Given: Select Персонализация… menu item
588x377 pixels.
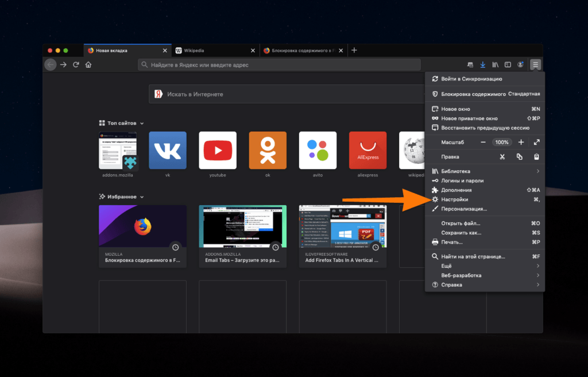Looking at the screenshot, I should (485, 209).
